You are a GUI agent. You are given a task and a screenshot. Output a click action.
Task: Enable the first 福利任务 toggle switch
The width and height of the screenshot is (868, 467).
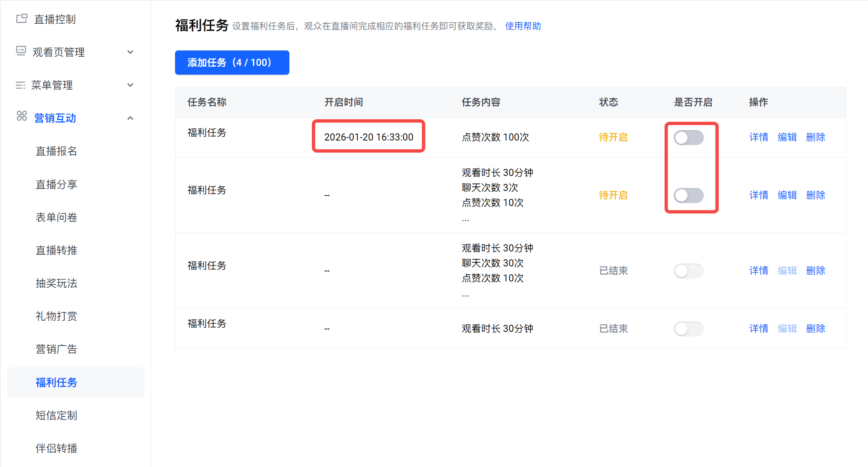(688, 138)
